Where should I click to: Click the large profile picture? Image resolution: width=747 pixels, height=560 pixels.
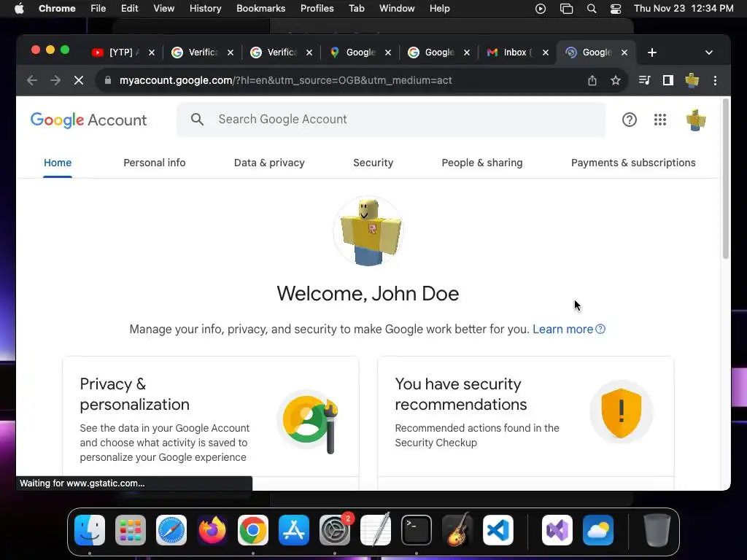click(368, 231)
